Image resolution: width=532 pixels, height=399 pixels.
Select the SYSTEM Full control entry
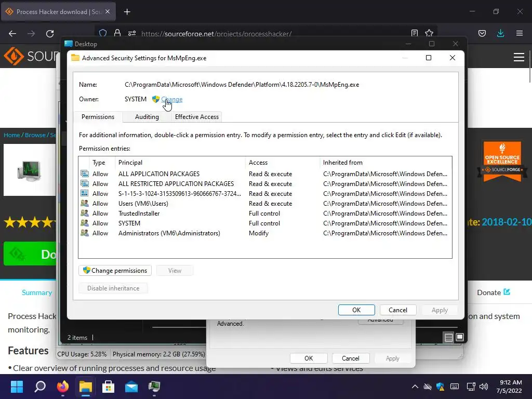pyautogui.click(x=264, y=223)
